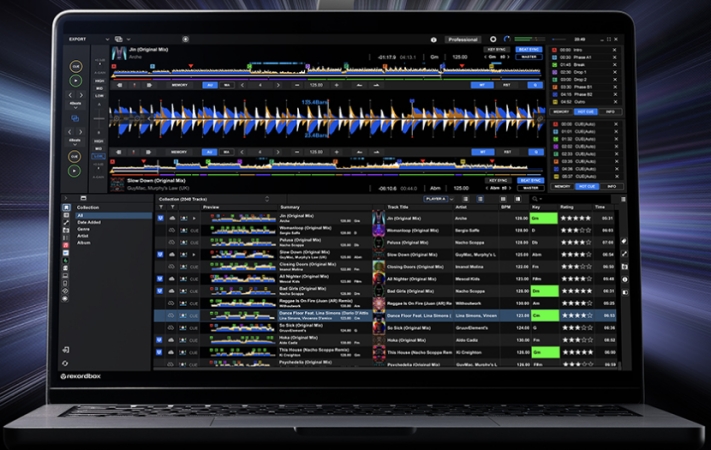Image resolution: width=711 pixels, height=450 pixels.
Task: Select Genre in Collection tree
Action: [83, 229]
